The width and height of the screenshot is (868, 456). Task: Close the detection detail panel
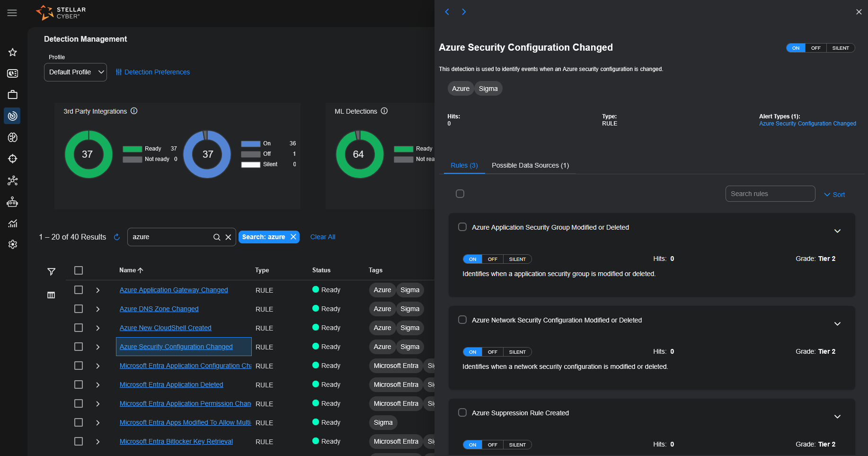[x=859, y=12]
